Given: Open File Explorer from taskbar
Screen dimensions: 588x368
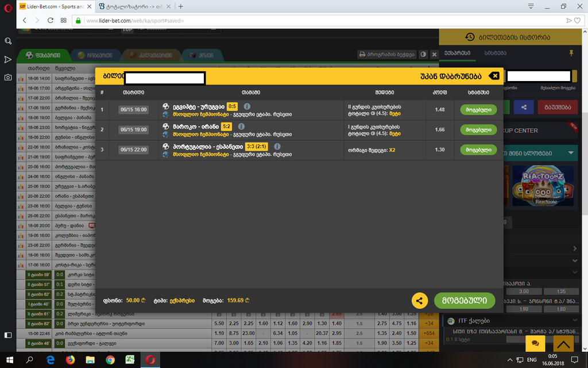Looking at the screenshot, I should coord(90,360).
